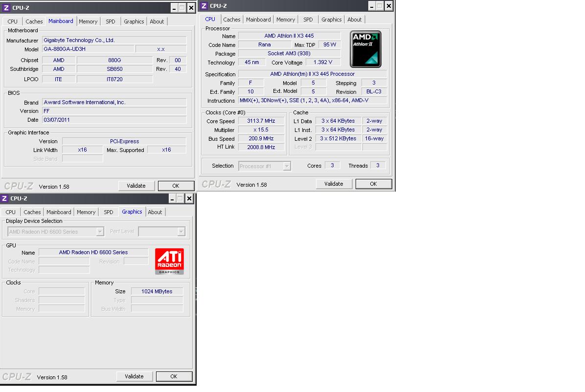The height and width of the screenshot is (392, 585).
Task: Open About tab in the processor window
Action: pos(355,20)
